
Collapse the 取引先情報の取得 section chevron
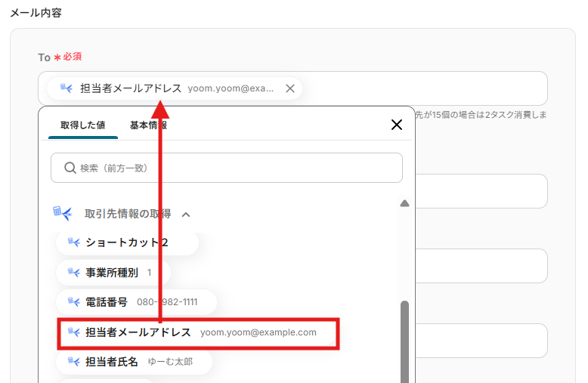click(x=186, y=215)
